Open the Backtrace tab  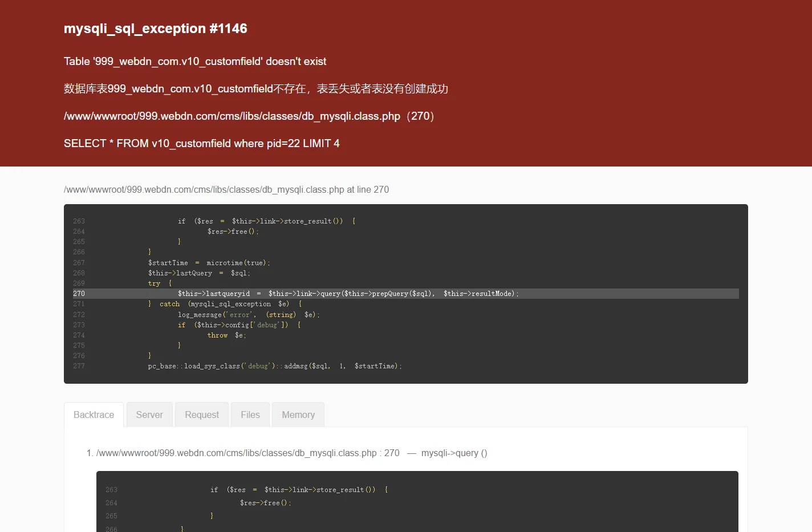[94, 415]
